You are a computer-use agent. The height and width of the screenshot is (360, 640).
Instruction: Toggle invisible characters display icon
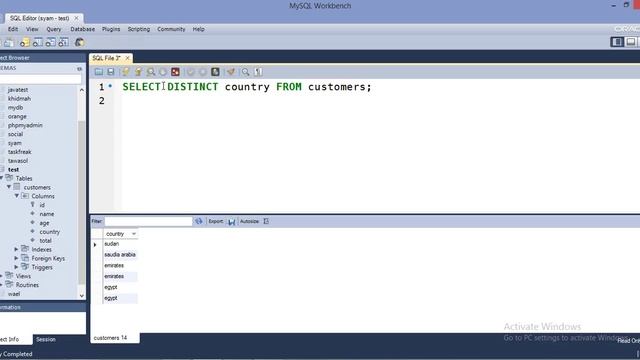point(258,72)
